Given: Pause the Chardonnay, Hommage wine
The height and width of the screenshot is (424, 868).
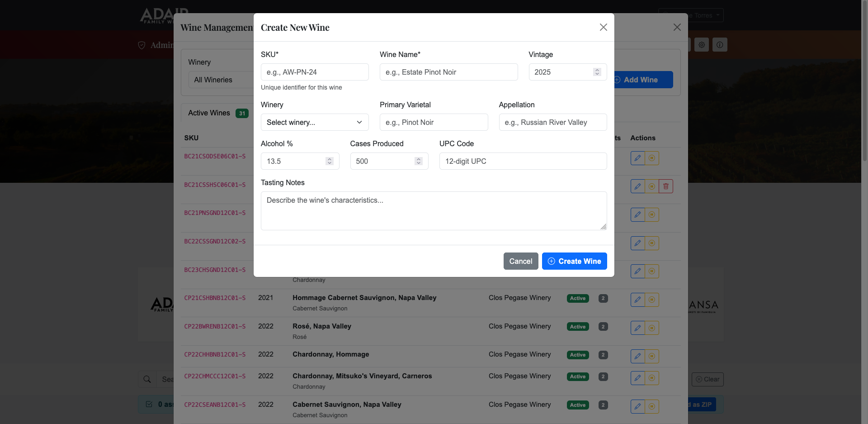Looking at the screenshot, I should (651, 356).
